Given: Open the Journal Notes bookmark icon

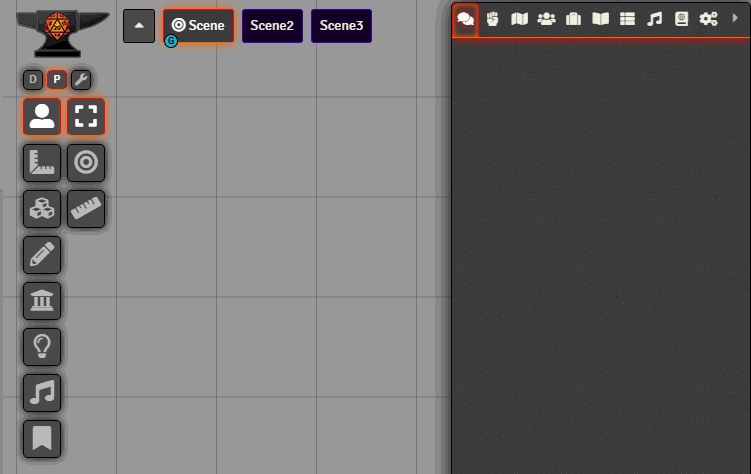Looking at the screenshot, I should pos(42,439).
